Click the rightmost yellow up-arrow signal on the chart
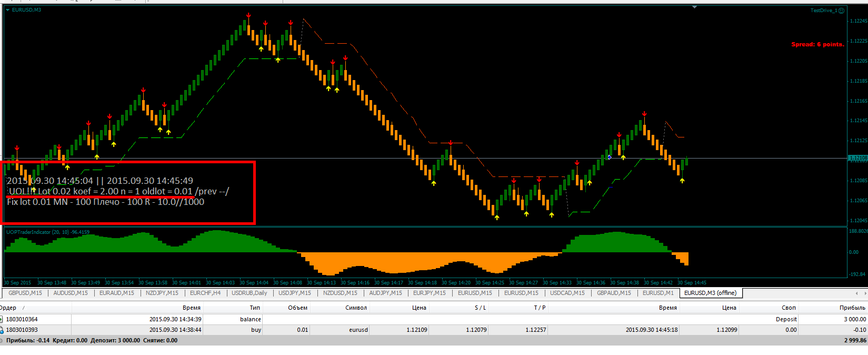Image resolution: width=868 pixels, height=355 pixels. 682,181
